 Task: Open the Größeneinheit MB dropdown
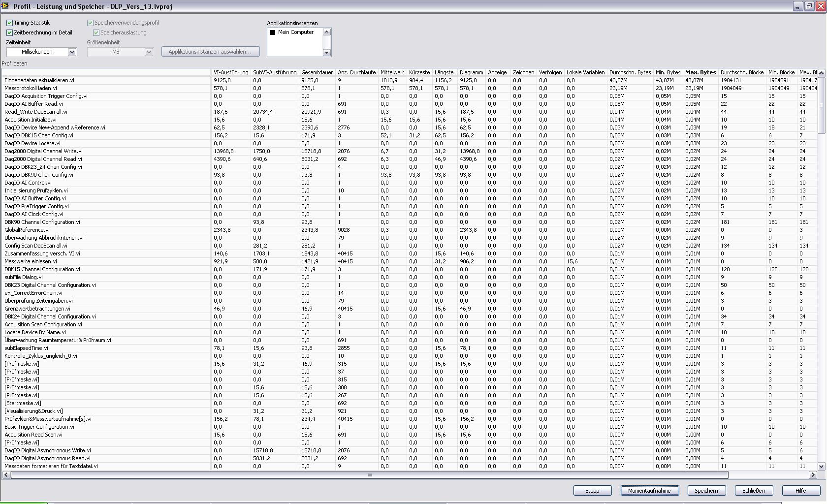(149, 52)
